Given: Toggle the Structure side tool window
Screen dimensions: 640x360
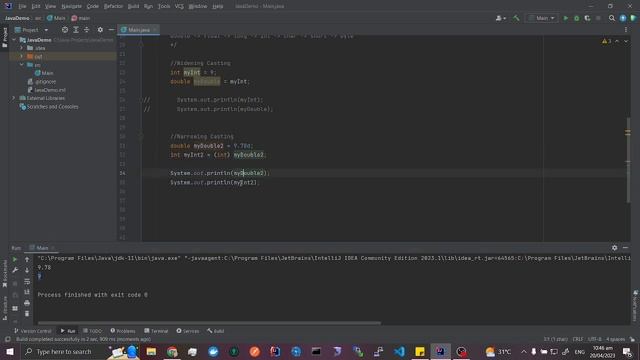Looking at the screenshot, I should 4,309.
